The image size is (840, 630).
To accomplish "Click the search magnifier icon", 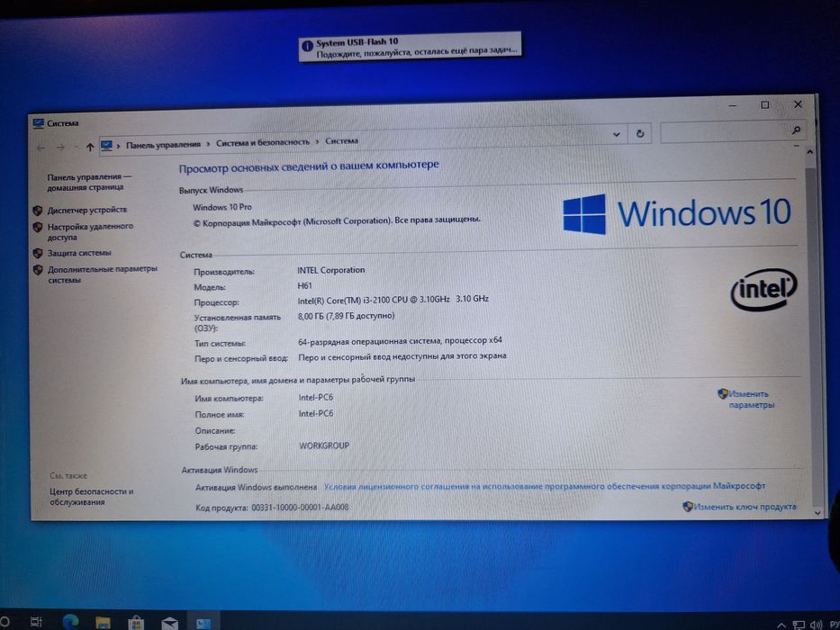I will tap(796, 130).
